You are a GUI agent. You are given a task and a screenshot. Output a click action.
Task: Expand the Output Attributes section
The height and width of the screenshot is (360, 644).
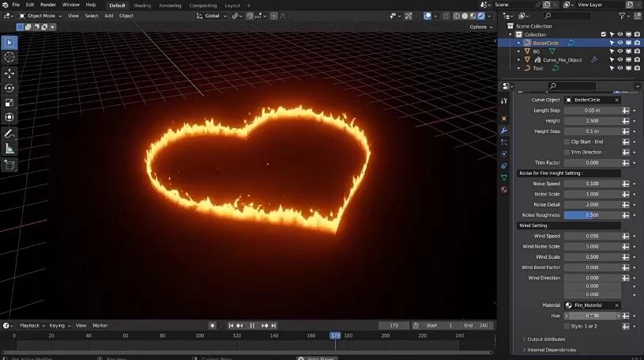[x=545, y=339]
